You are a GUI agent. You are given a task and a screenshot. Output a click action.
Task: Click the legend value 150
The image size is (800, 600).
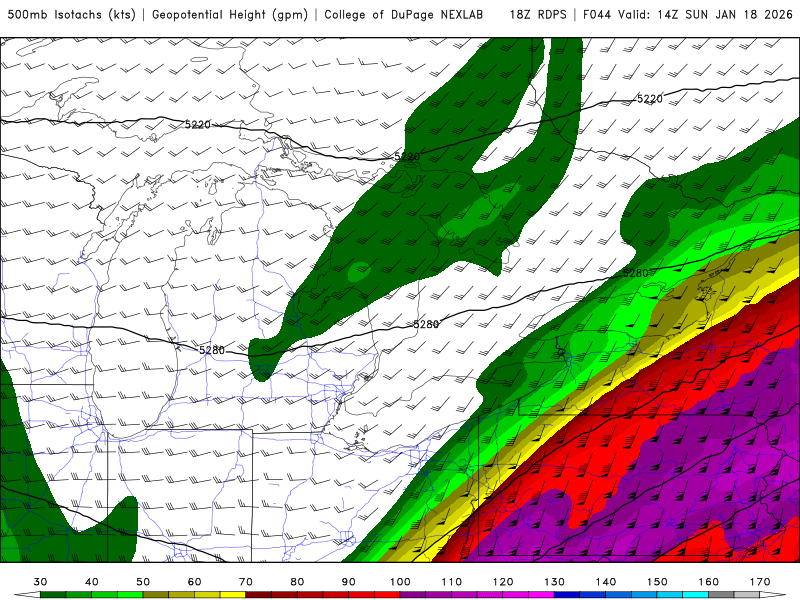pyautogui.click(x=657, y=582)
